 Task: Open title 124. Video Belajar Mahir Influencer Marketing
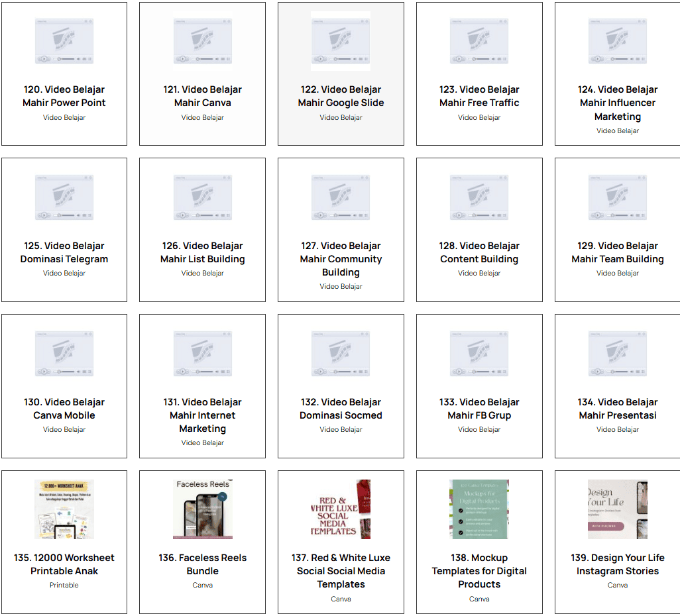[618, 103]
